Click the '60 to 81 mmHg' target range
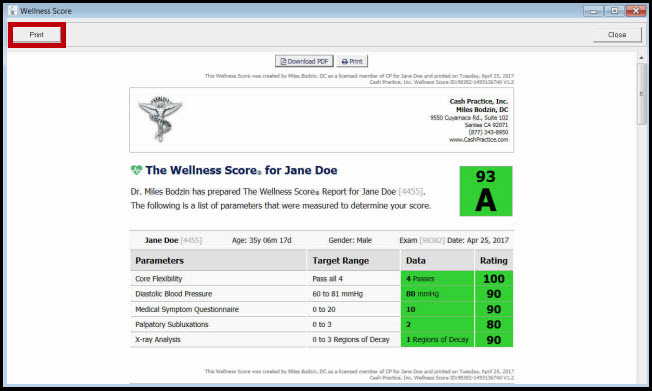 pos(338,294)
